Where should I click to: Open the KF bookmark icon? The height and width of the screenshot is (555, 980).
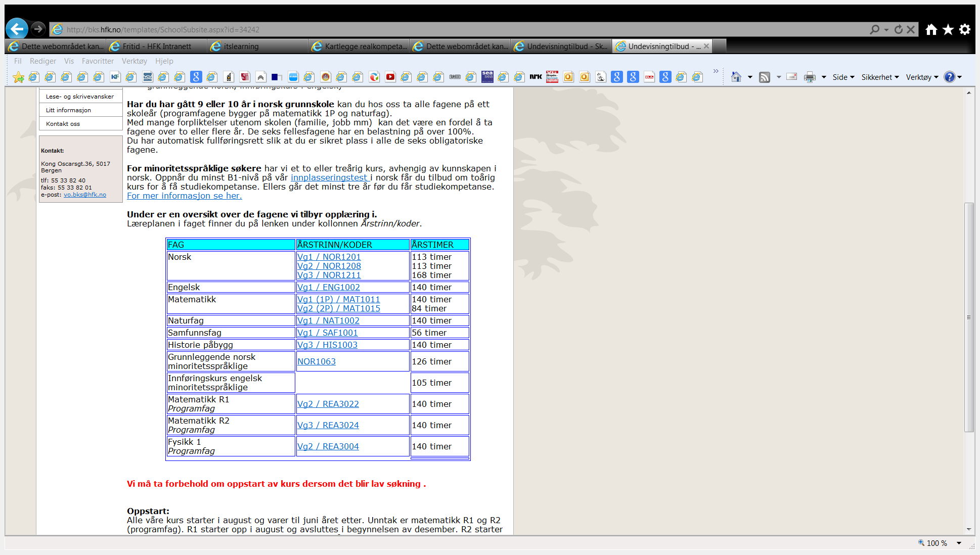pyautogui.click(x=115, y=77)
